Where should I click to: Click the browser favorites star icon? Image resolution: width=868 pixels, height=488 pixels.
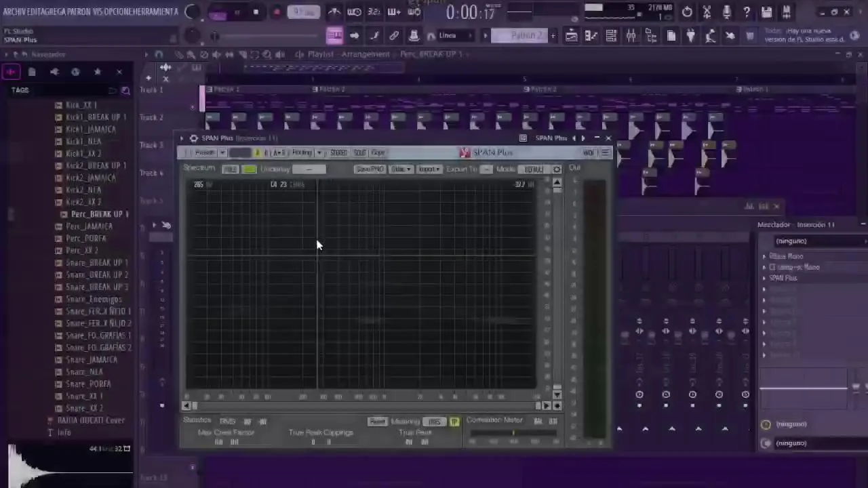tap(98, 72)
